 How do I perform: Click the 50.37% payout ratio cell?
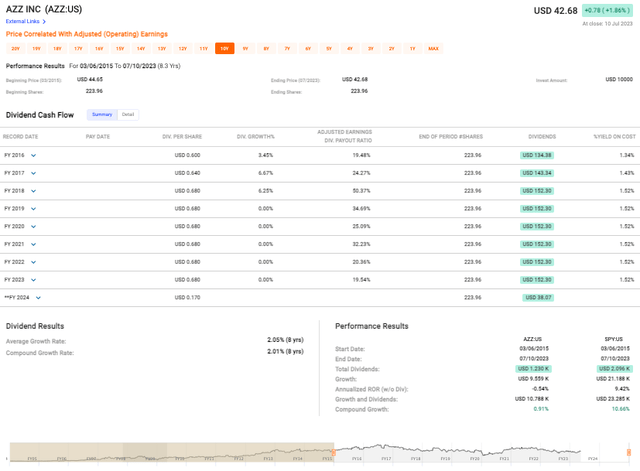[x=361, y=191]
